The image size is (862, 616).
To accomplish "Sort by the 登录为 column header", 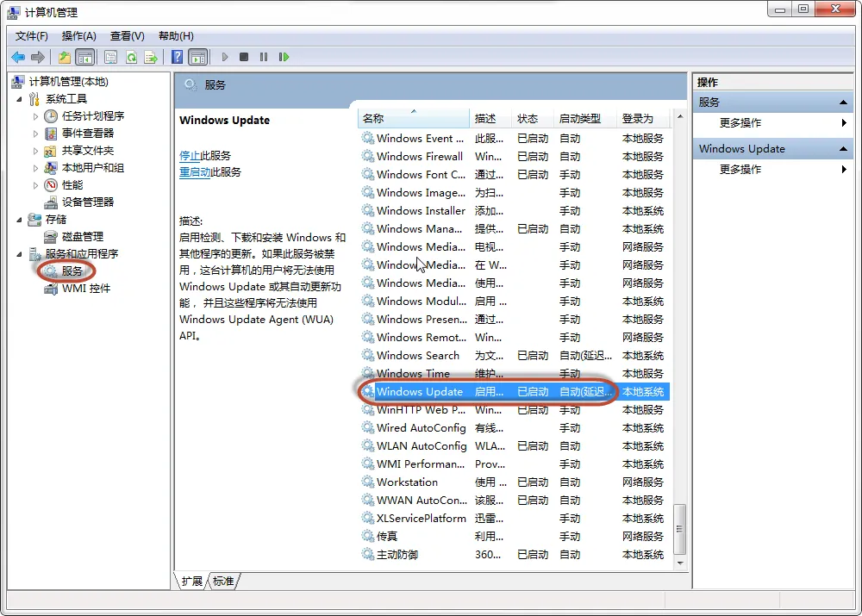I will 644,118.
